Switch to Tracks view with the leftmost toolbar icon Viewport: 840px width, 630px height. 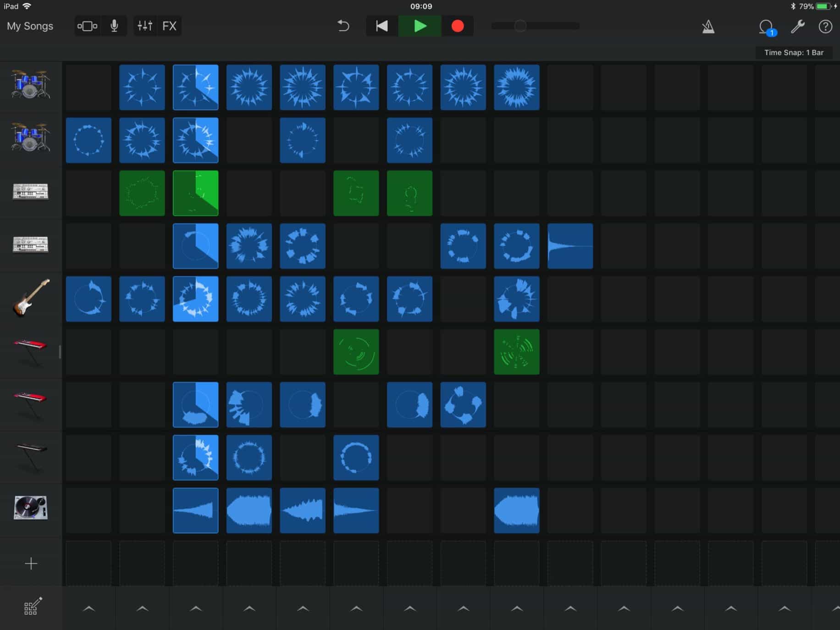point(87,26)
